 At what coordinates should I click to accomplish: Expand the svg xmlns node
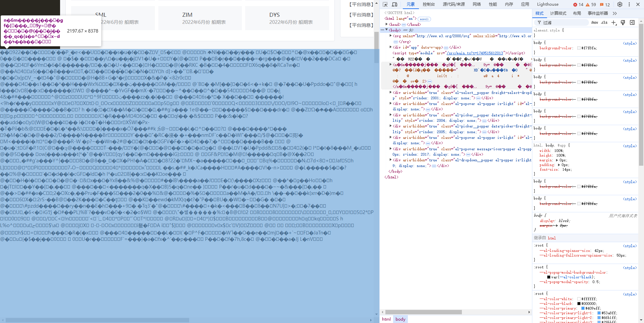tap(391, 36)
